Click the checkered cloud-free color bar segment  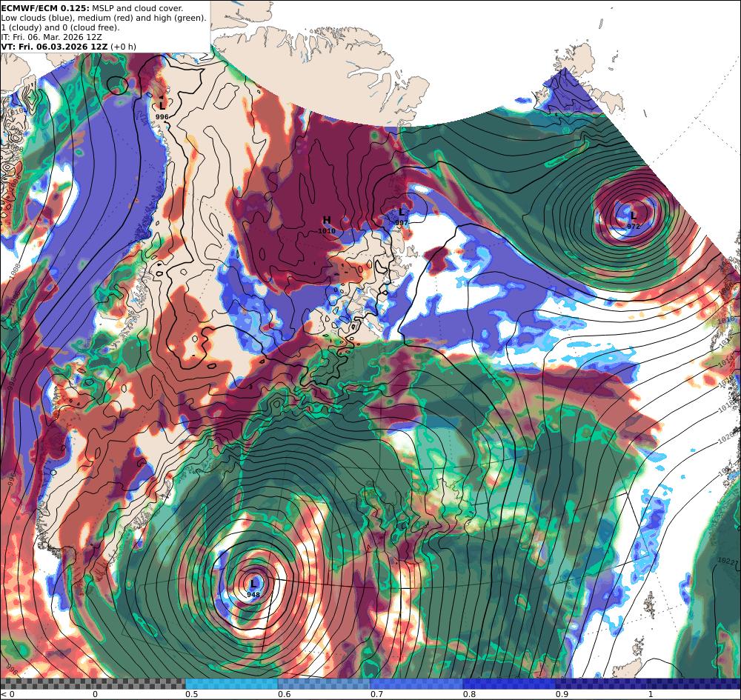[x=93, y=684]
